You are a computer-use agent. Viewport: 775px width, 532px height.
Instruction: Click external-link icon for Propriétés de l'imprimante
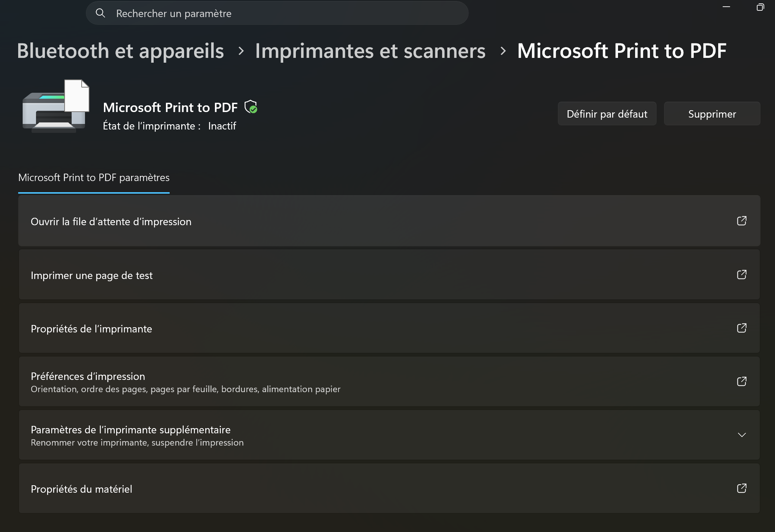pos(742,328)
